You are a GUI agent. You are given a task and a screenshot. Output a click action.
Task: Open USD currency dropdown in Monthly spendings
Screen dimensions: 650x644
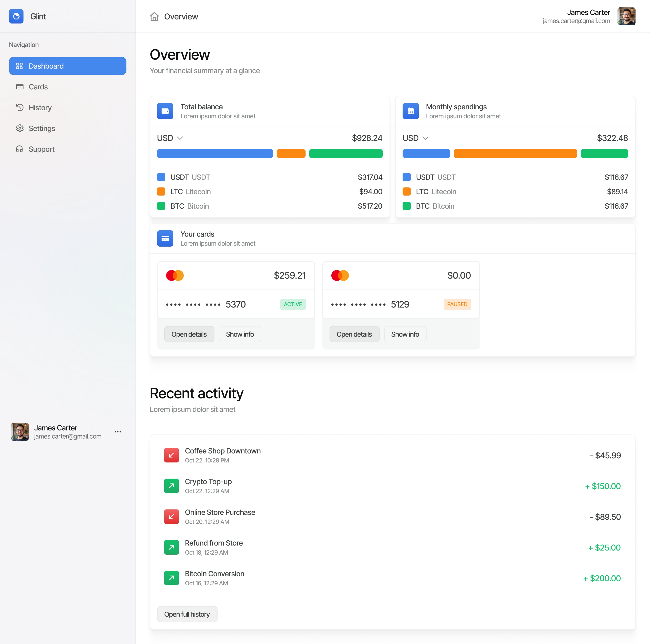(x=416, y=138)
